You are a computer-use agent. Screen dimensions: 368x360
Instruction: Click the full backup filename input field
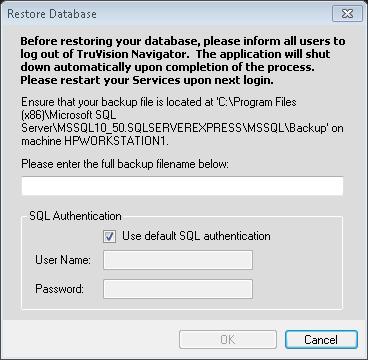[x=182, y=186]
